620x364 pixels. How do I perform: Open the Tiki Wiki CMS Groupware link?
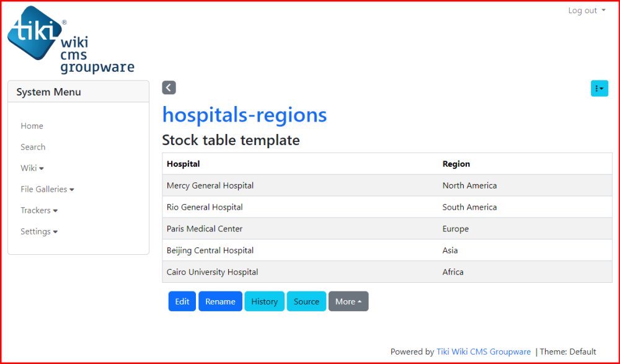484,352
